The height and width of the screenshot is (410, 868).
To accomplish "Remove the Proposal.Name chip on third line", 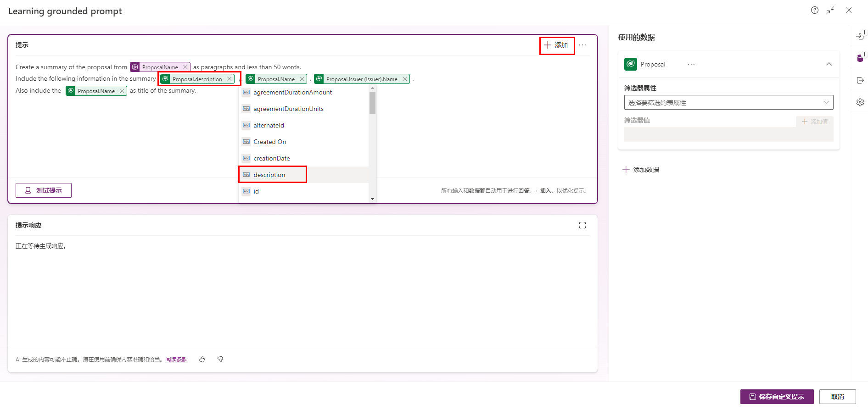I will (122, 91).
